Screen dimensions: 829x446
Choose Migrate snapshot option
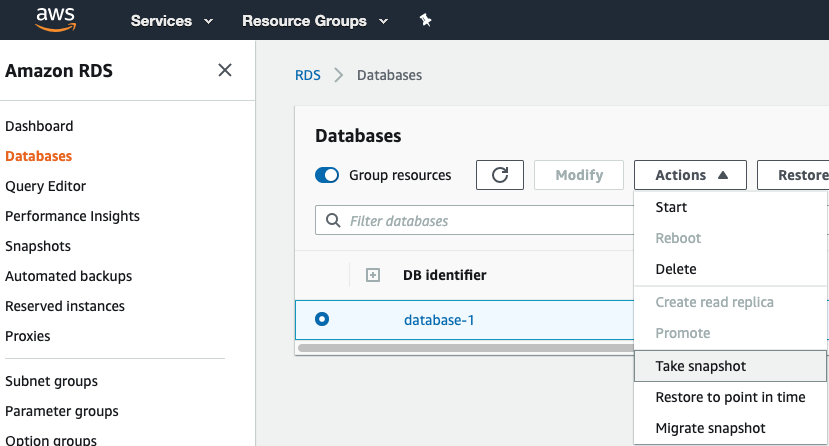730,428
